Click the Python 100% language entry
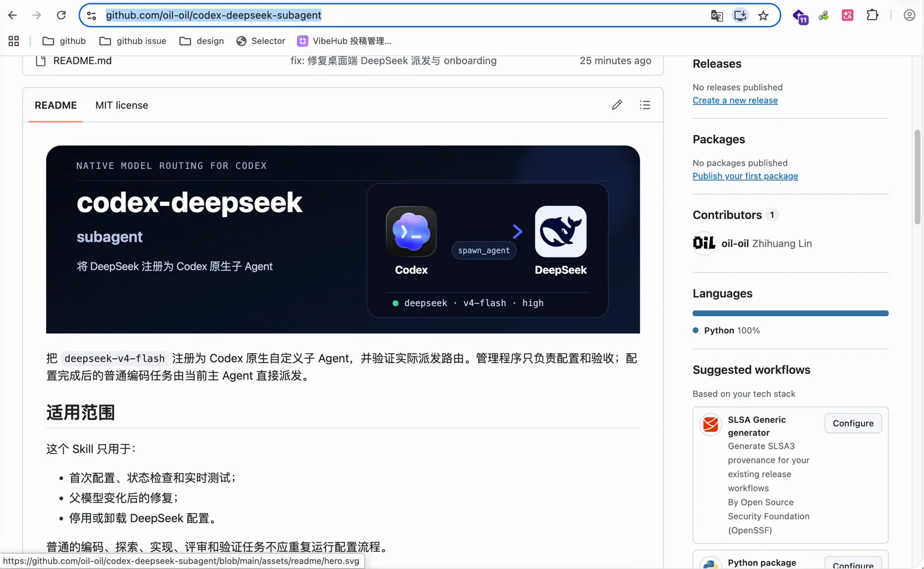The width and height of the screenshot is (924, 569). pos(726,331)
